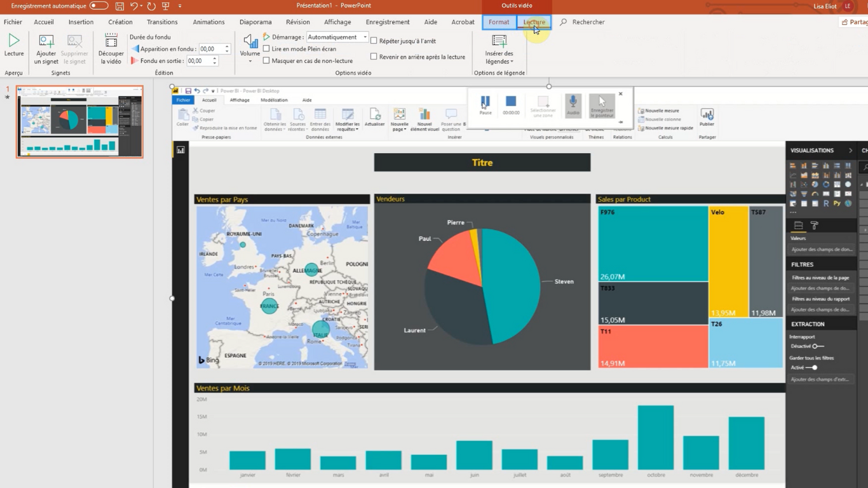This screenshot has height=488, width=868.
Task: Click Nouvelle mesure rapide in Power BI
Action: point(665,128)
